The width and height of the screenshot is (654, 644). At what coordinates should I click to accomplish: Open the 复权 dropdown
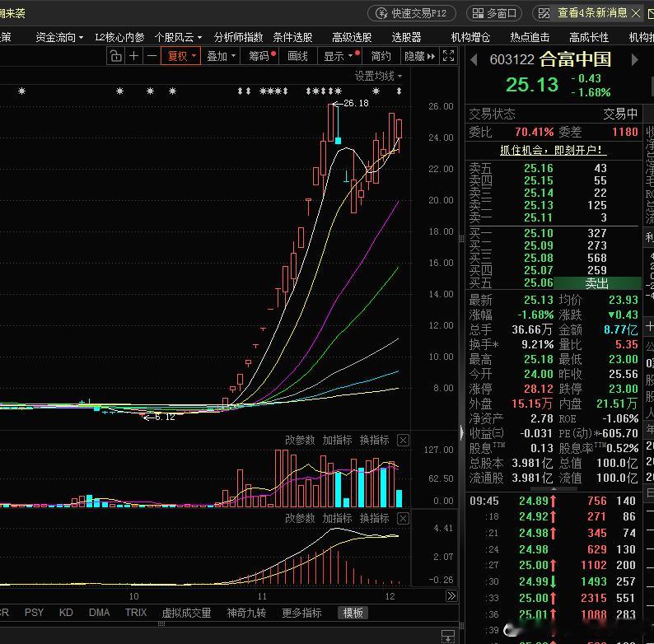coord(180,56)
